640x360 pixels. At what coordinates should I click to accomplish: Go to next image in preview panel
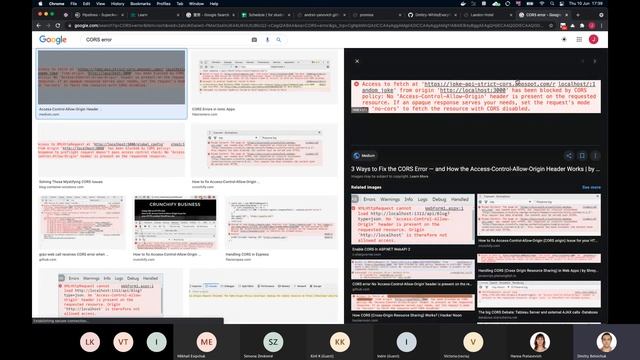tap(595, 61)
